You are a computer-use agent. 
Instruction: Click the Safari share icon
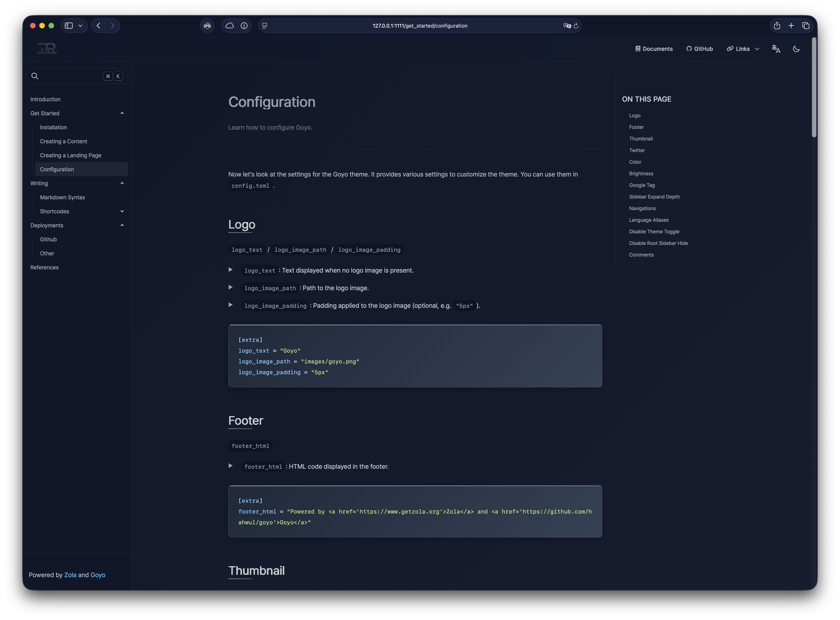(x=777, y=26)
